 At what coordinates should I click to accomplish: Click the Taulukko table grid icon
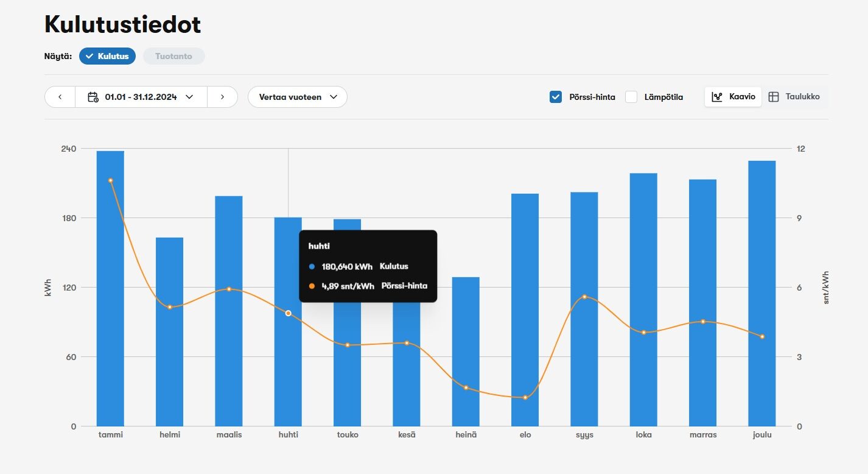pos(774,97)
